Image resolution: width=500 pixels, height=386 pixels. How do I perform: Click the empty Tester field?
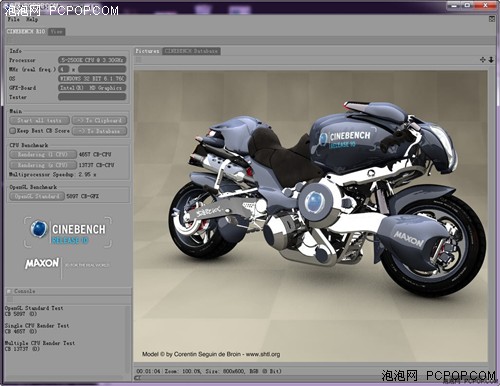[x=92, y=97]
